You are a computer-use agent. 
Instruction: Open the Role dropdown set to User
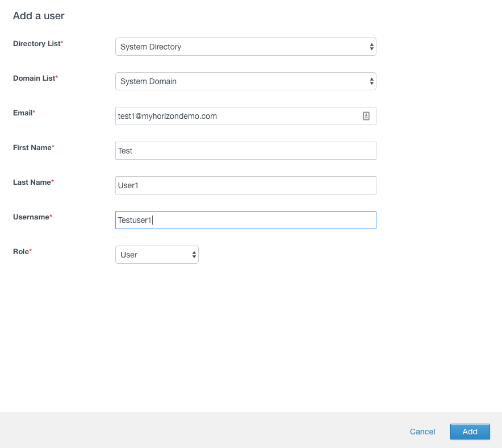[x=157, y=255]
